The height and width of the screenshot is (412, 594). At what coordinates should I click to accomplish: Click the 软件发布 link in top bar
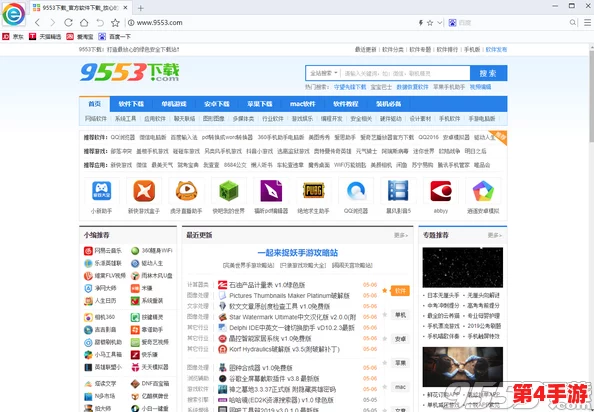point(496,50)
